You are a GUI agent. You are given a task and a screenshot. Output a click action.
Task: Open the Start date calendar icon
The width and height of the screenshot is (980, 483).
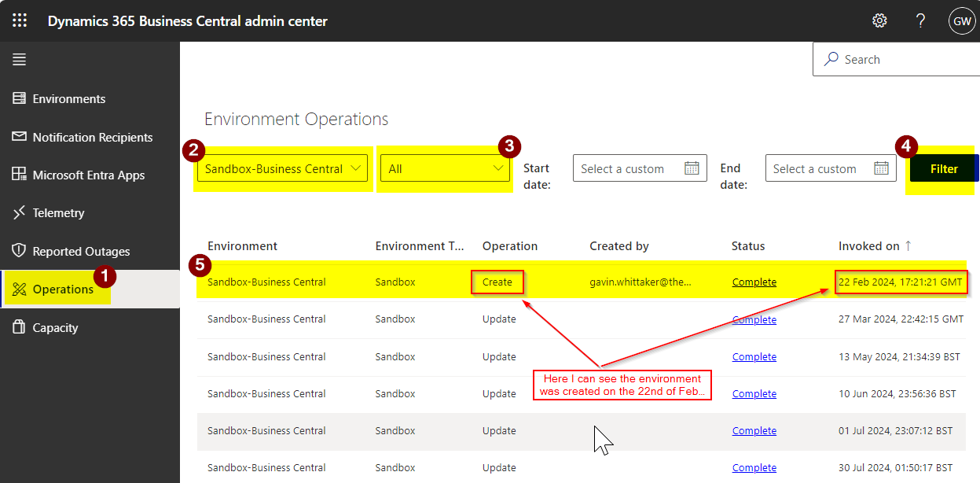click(692, 168)
